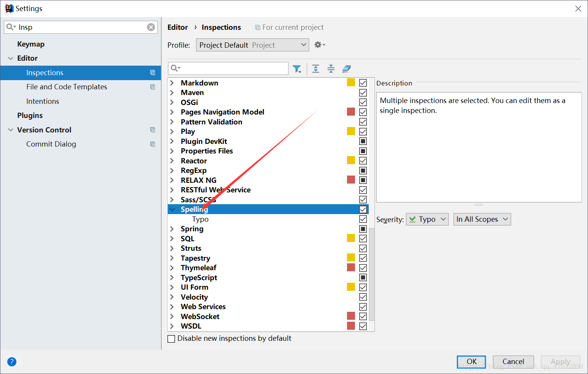Screen dimensions: 588x374
Task: Click the Cancel button
Action: [513, 362]
